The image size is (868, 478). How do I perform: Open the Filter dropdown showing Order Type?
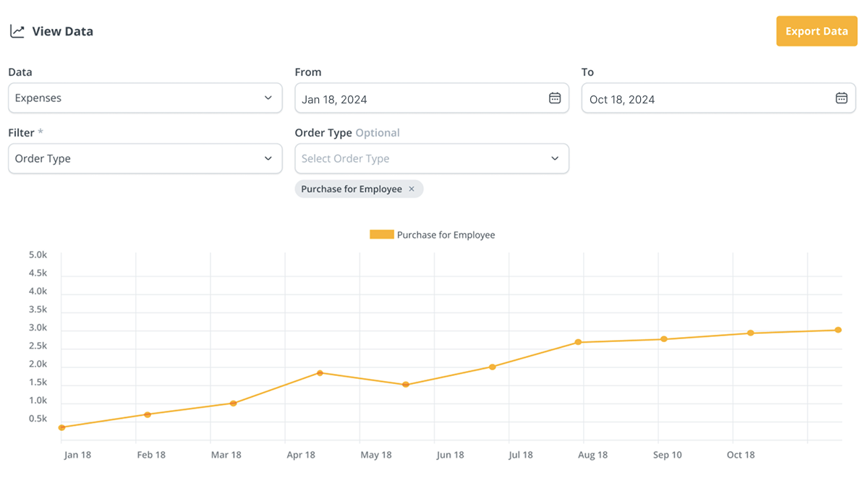145,158
